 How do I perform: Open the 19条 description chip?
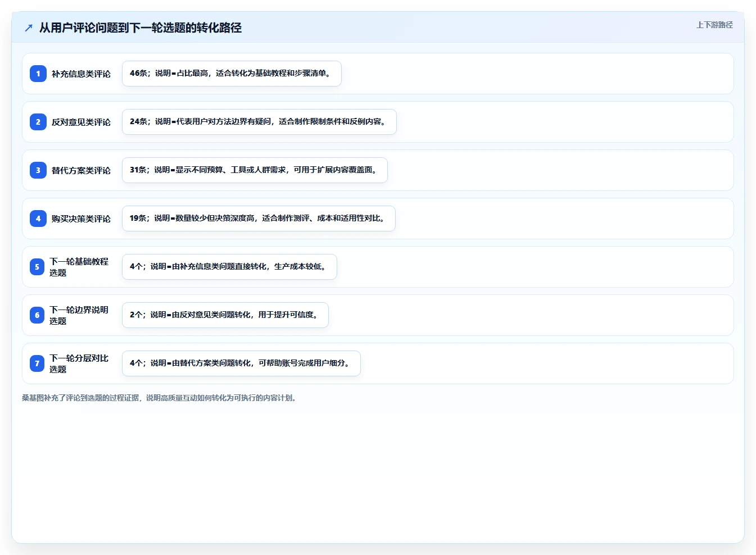(259, 219)
